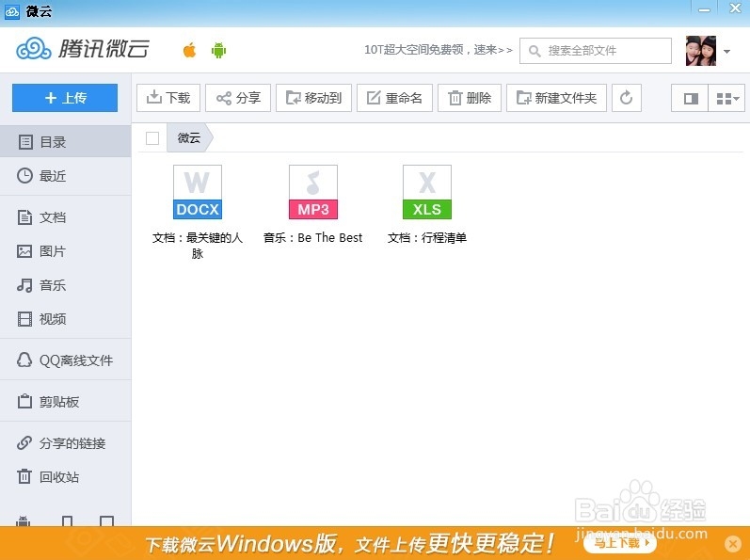Click the 微云 title bar icon
This screenshot has height=560, width=750.
(11, 11)
